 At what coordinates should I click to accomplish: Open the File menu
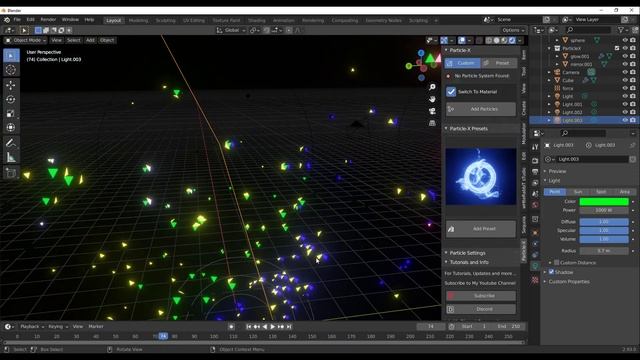tap(17, 20)
